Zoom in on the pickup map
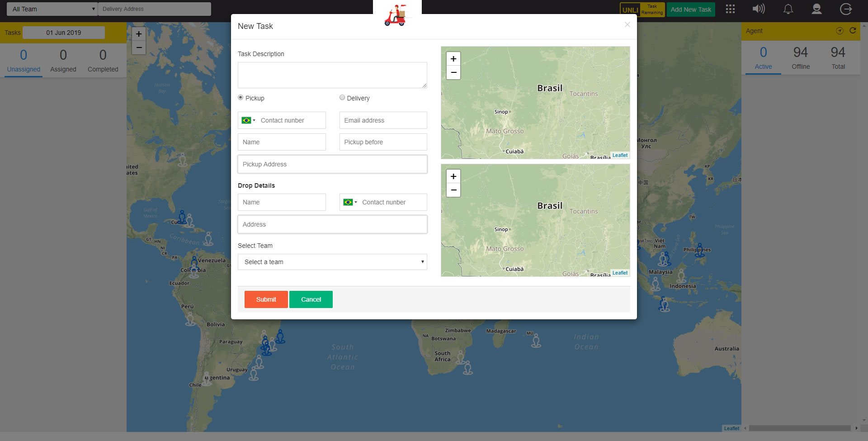The height and width of the screenshot is (441, 868). (453, 59)
